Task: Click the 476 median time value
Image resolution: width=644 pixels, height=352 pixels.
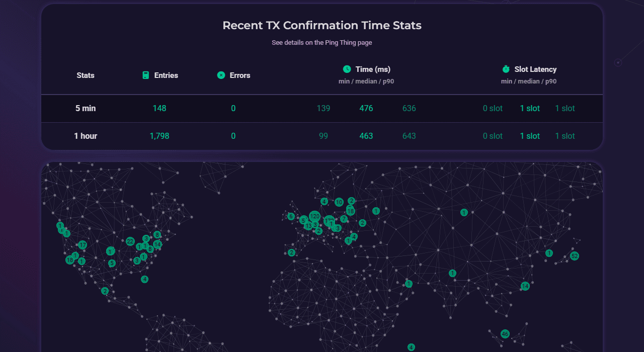Action: pos(366,108)
